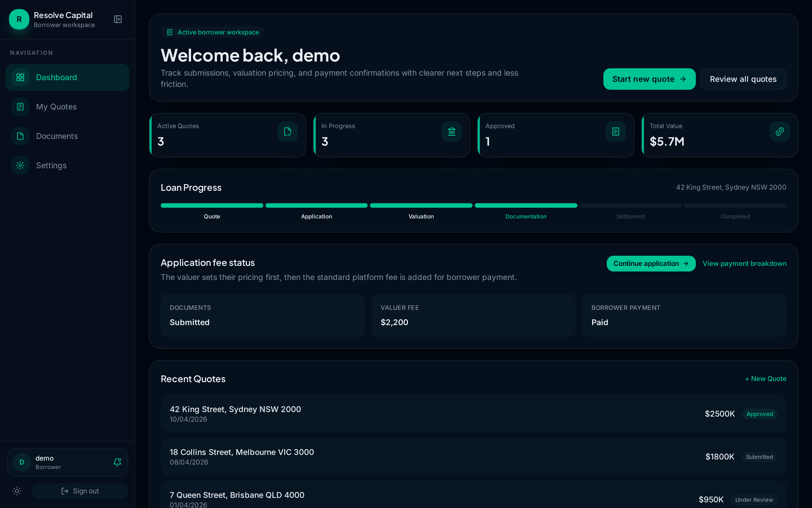Click the Total Value coins icon
812x508 pixels.
[x=780, y=131]
